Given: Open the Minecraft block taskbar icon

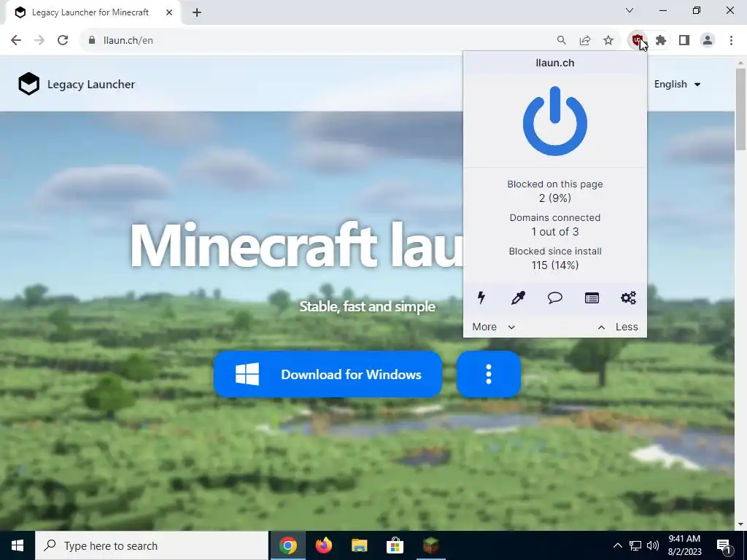Looking at the screenshot, I should [x=430, y=545].
